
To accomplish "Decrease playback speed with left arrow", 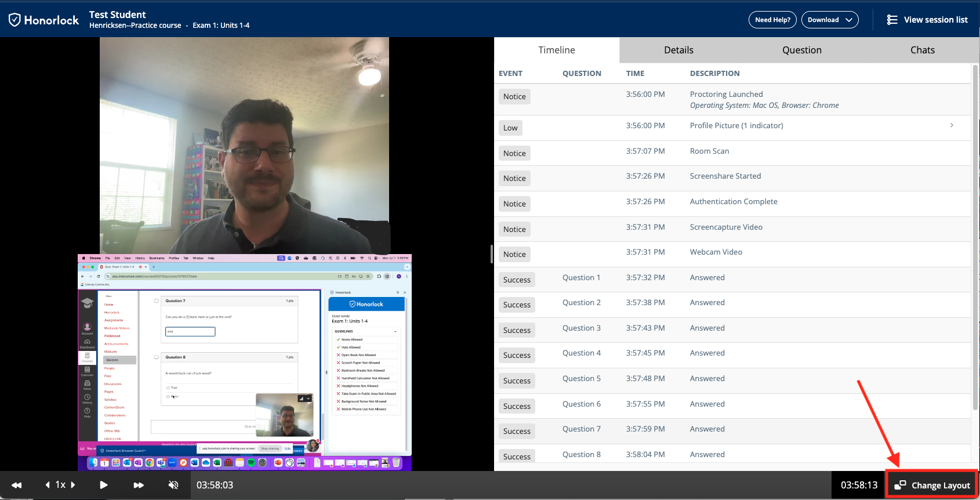I will tap(48, 485).
